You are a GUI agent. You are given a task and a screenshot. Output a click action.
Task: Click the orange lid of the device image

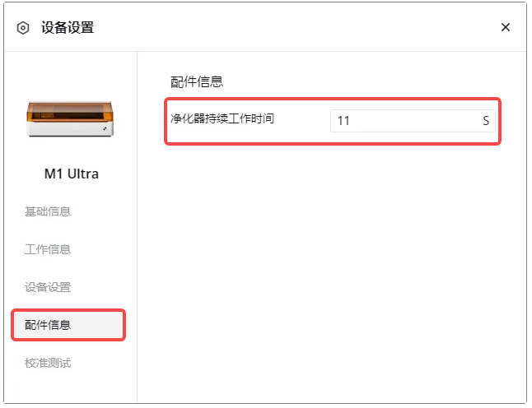[70, 111]
